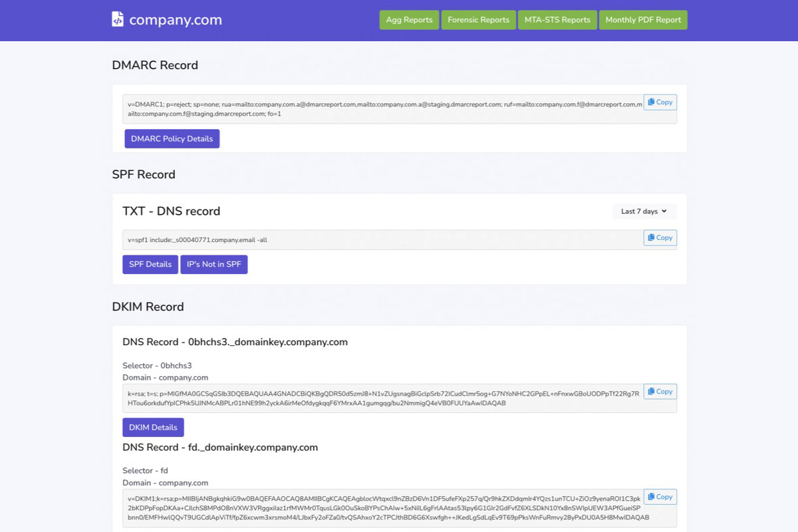This screenshot has height=532, width=798.
Task: Open SPF Details
Action: click(x=150, y=264)
